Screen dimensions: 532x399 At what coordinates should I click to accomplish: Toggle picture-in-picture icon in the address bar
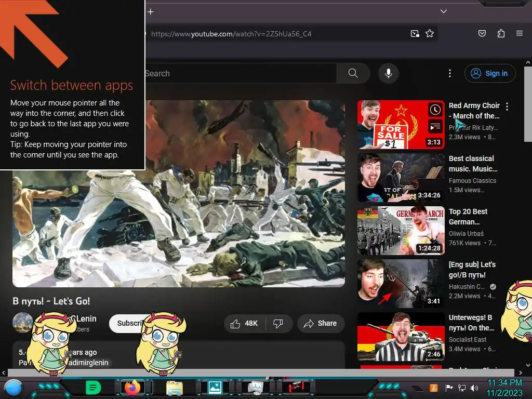[x=415, y=34]
